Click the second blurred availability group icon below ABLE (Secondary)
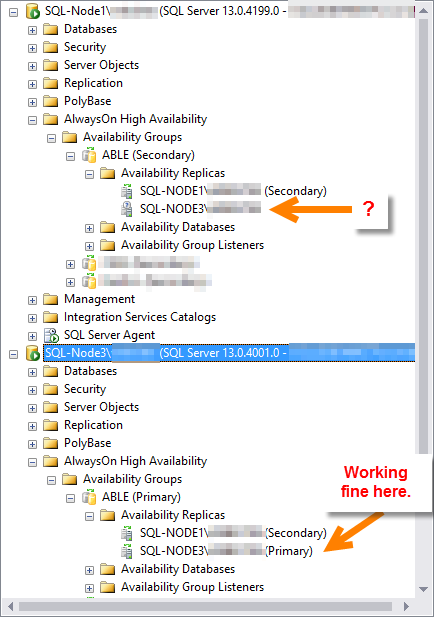The height and width of the screenshot is (617, 434). point(89,281)
